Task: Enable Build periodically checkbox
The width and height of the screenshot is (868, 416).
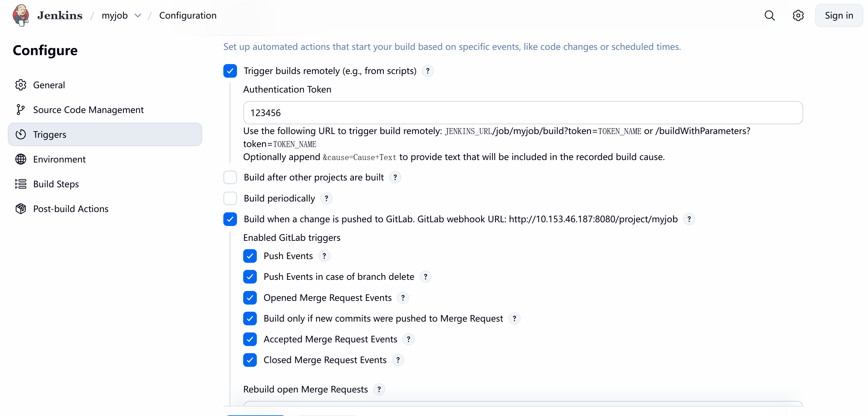Action: (x=230, y=199)
